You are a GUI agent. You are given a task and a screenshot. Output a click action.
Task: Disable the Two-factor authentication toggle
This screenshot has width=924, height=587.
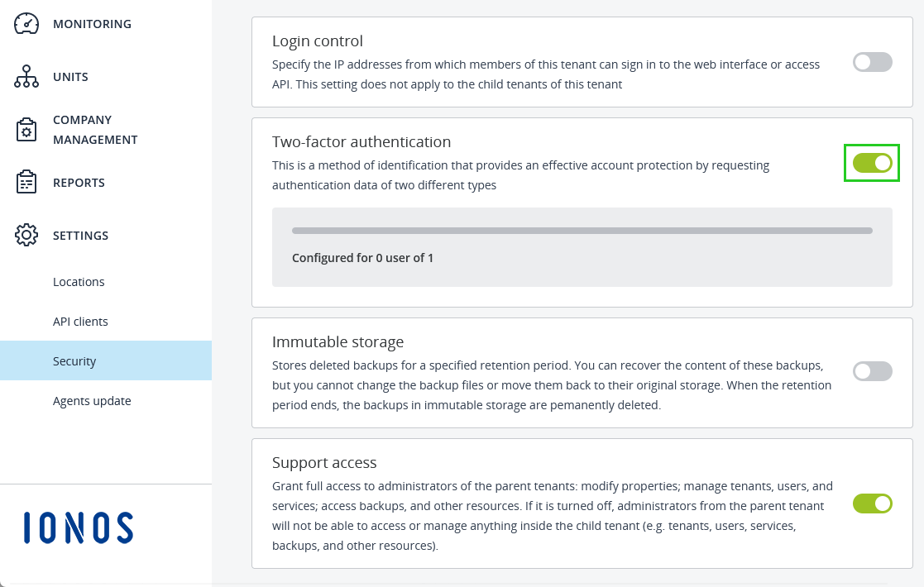[x=872, y=163]
